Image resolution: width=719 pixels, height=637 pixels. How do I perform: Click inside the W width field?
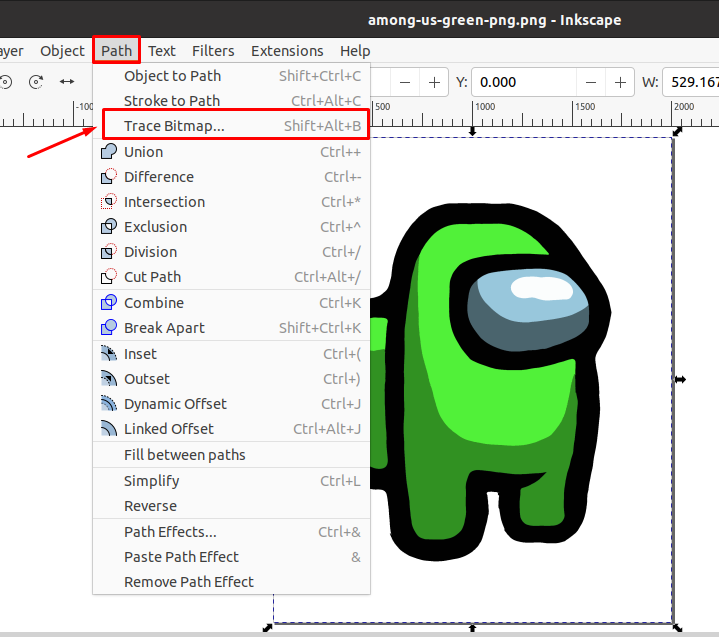coord(691,82)
